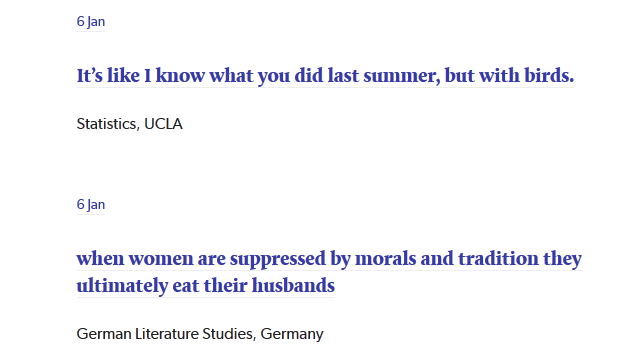Click the word 'Statistics,' below birds headline
The height and width of the screenshot is (360, 640).
108,124
